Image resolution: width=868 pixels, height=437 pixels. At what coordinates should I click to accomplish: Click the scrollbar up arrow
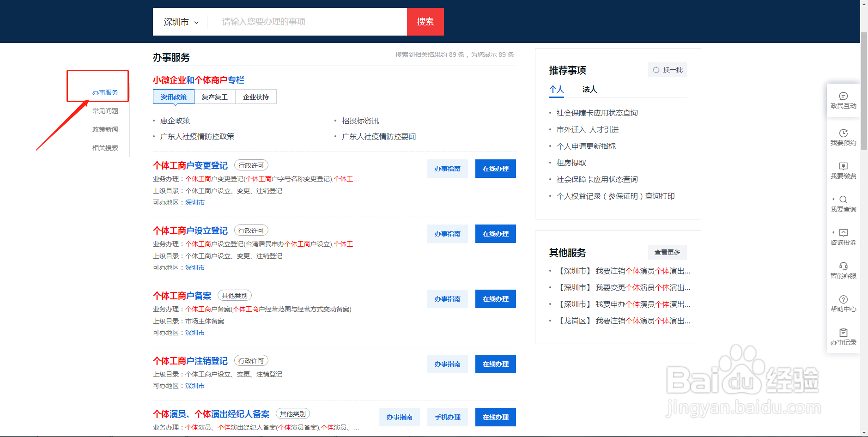coord(864,3)
